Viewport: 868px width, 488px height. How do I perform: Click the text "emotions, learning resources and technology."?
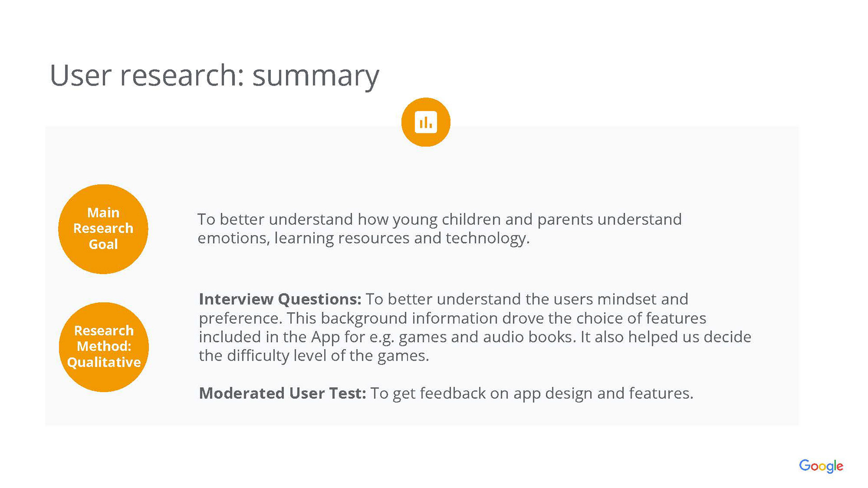(x=363, y=238)
